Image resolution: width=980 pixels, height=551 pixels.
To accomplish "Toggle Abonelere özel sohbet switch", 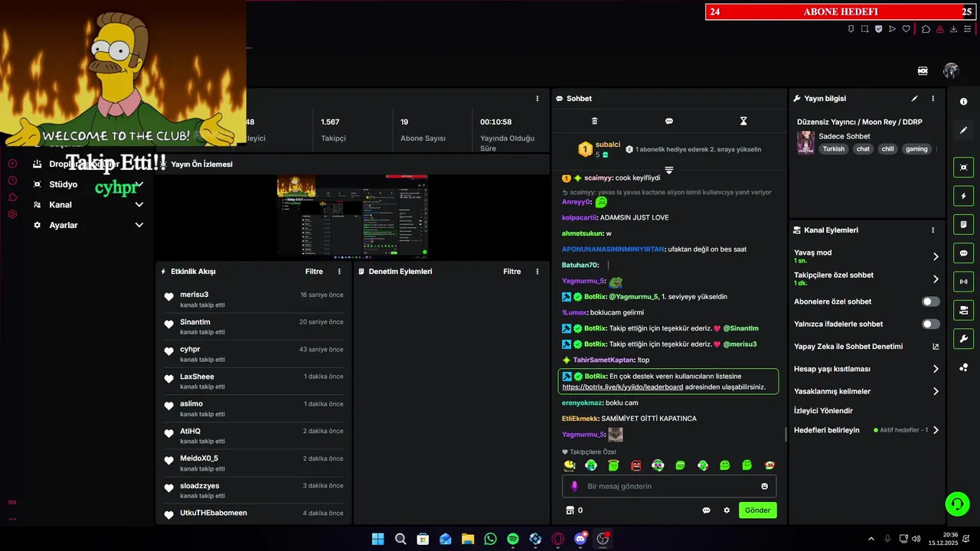I will pos(930,302).
